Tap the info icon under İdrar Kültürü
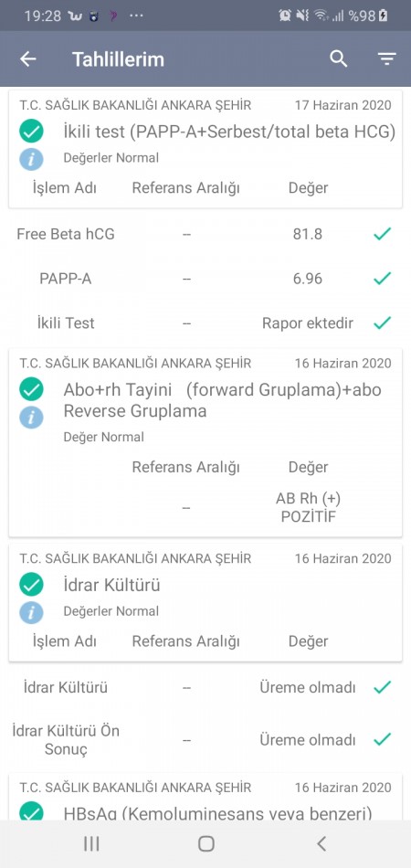 coord(32,613)
